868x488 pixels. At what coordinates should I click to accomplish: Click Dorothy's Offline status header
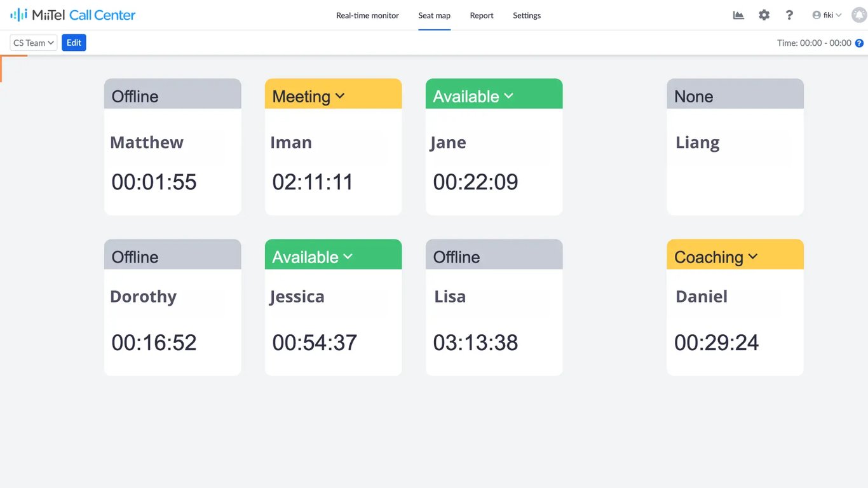(172, 255)
